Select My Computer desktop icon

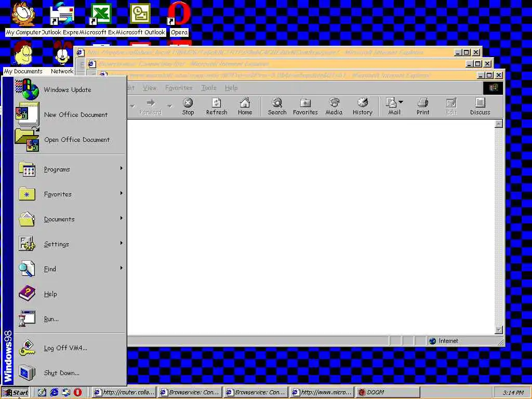coord(23,19)
